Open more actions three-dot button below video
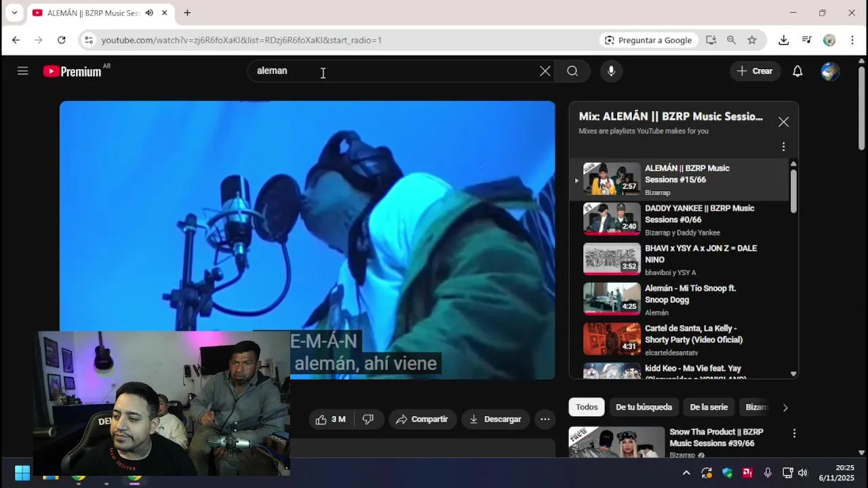This screenshot has width=868, height=488. click(x=545, y=420)
